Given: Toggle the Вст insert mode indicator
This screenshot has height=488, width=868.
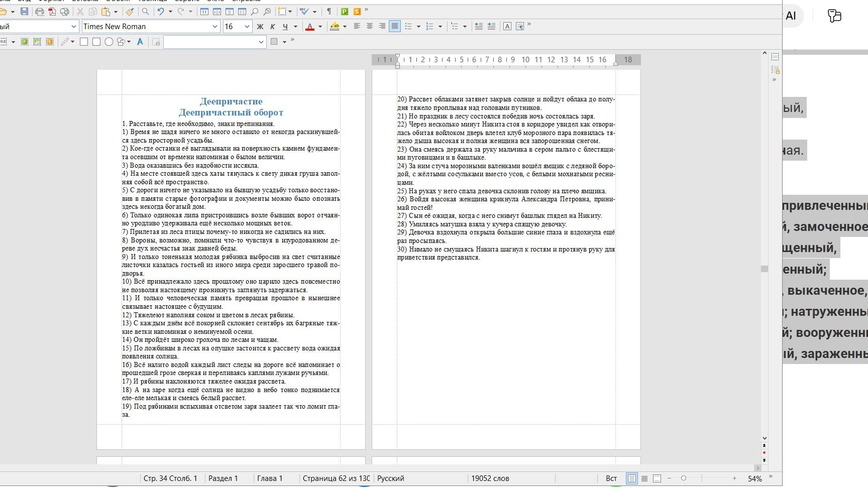Looking at the screenshot, I should pyautogui.click(x=611, y=478).
